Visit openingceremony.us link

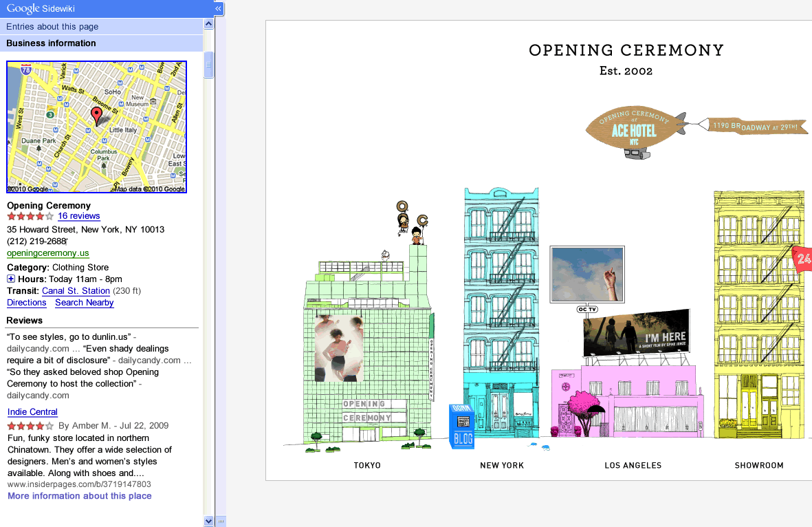[x=47, y=253]
